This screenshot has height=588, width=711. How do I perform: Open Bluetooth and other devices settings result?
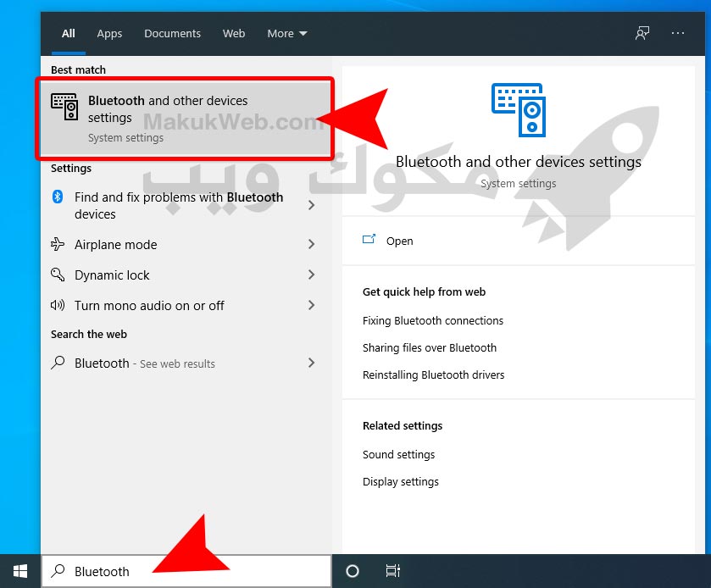click(184, 118)
